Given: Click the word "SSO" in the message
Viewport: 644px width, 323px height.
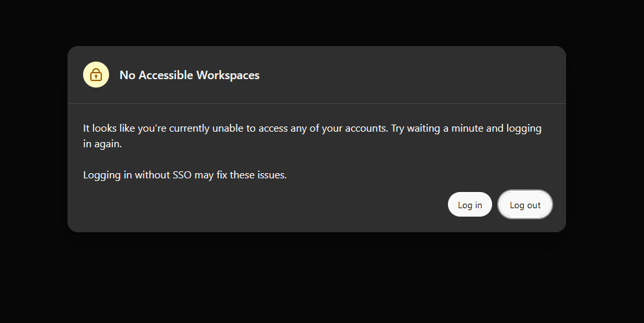Looking at the screenshot, I should coord(182,175).
